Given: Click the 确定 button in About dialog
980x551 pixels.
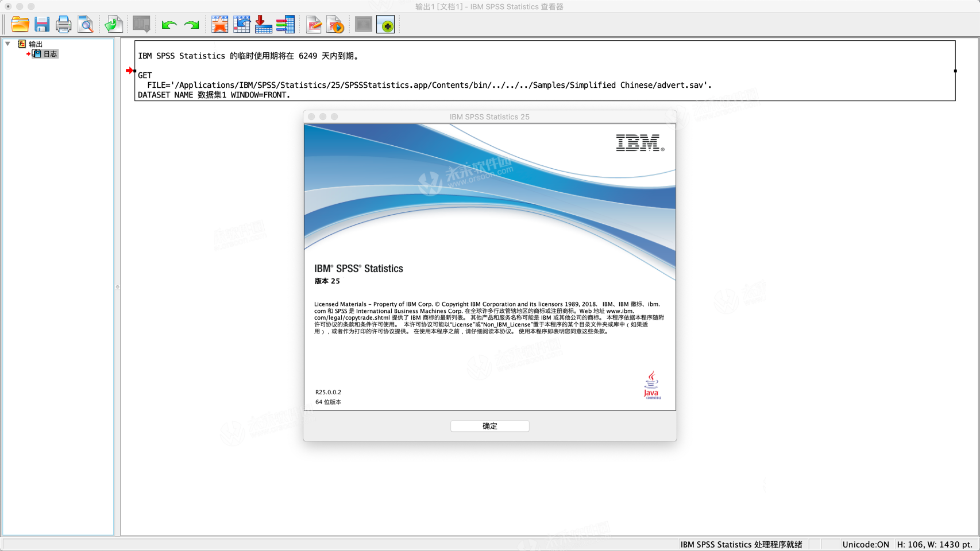Looking at the screenshot, I should tap(489, 426).
